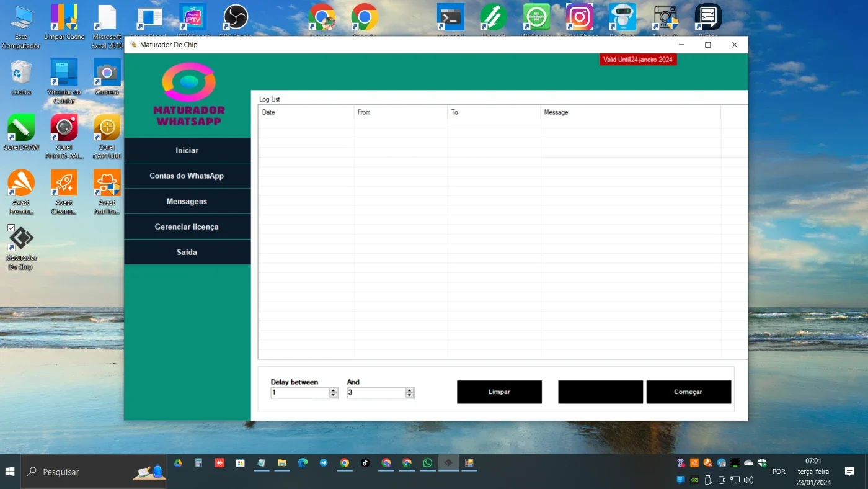
Task: Select the CorelDRAW desktop icon
Action: 21,132
